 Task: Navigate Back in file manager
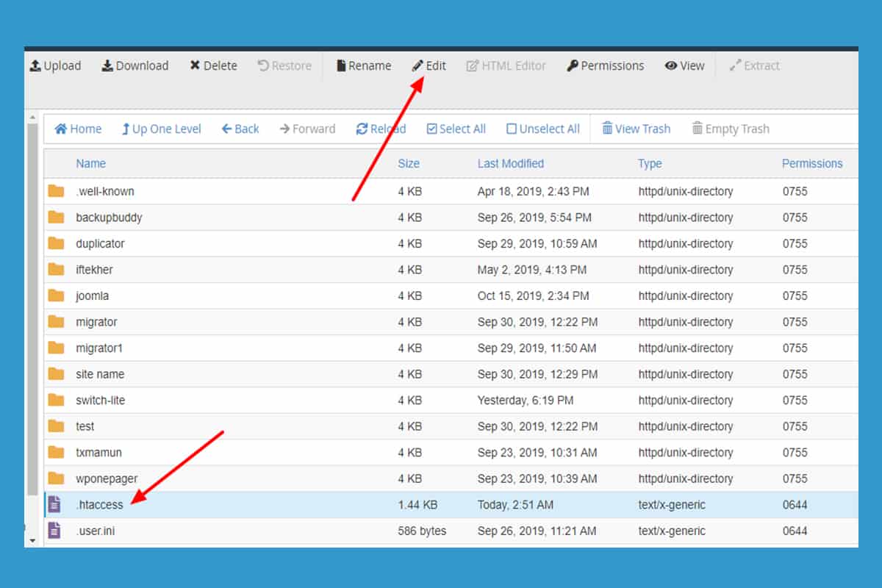tap(240, 129)
